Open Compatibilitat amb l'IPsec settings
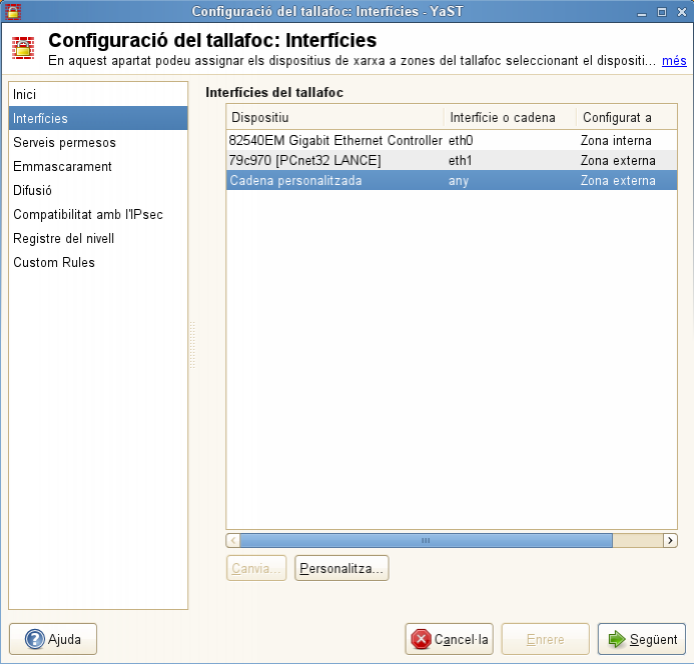This screenshot has height=664, width=694. coord(88,214)
